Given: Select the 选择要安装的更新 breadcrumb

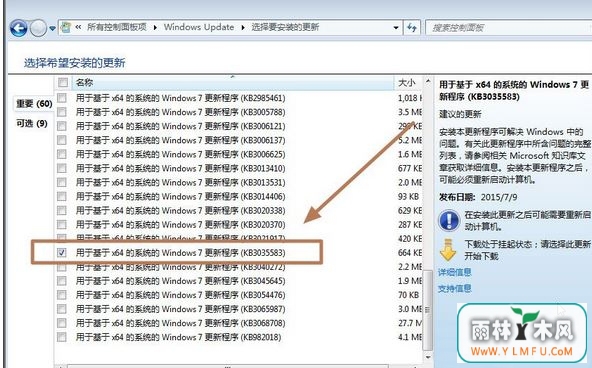Looking at the screenshot, I should [x=285, y=27].
